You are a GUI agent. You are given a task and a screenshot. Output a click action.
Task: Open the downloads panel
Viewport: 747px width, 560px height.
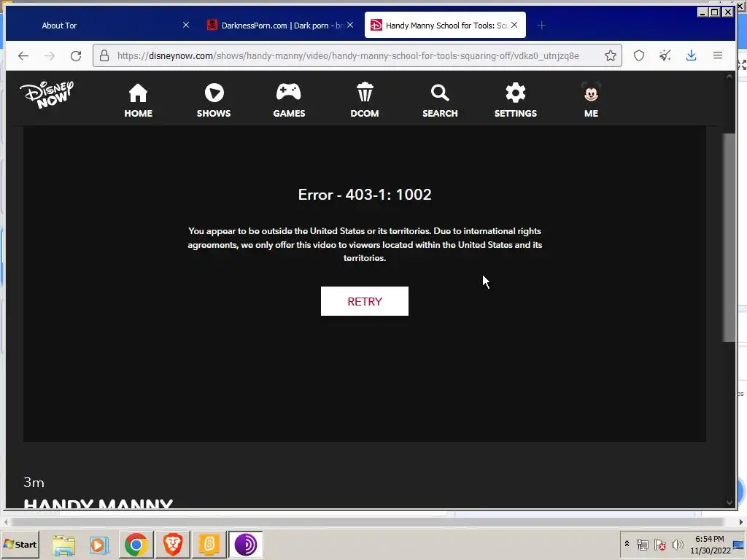(x=692, y=55)
